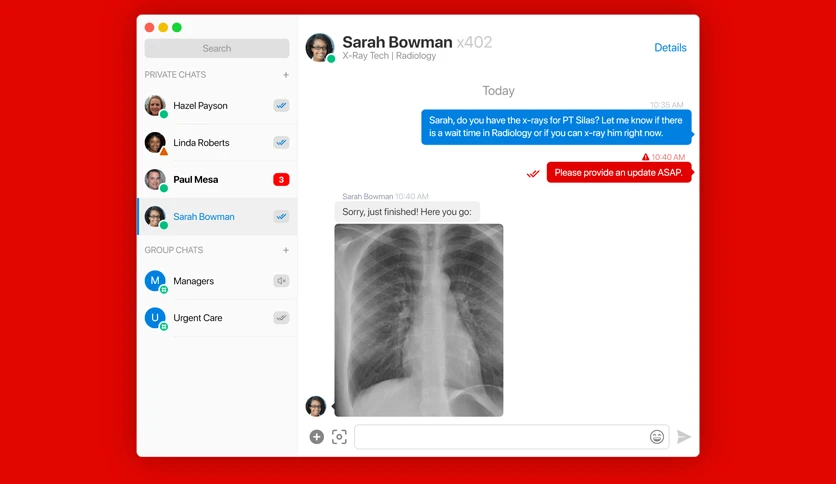Click the Managers M group avatar
The image size is (836, 484).
pos(155,281)
